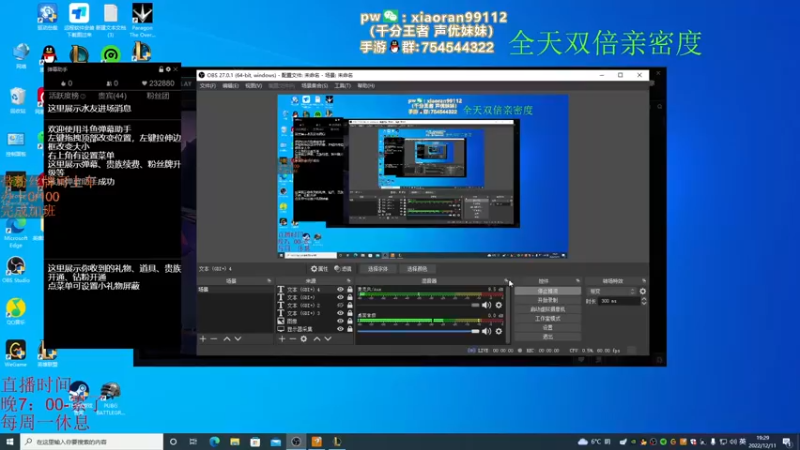The width and height of the screenshot is (800, 450).
Task: Toggle lock on 显示器采集 source
Action: click(x=350, y=329)
